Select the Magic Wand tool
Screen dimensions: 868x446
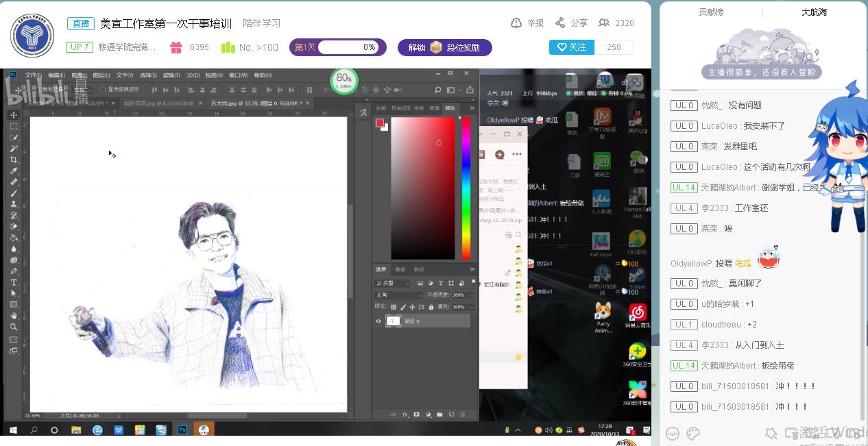[x=14, y=149]
